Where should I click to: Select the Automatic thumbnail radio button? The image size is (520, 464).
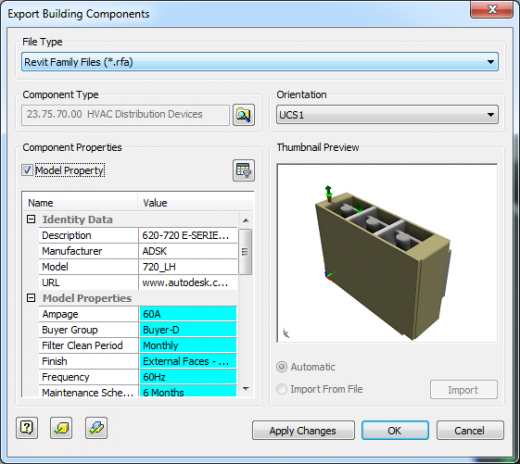[x=282, y=367]
